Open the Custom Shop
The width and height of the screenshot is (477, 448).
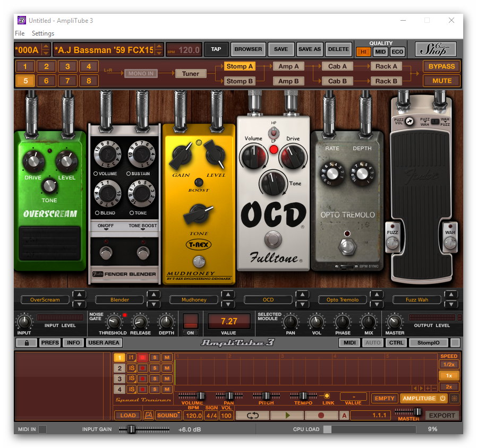(x=436, y=49)
